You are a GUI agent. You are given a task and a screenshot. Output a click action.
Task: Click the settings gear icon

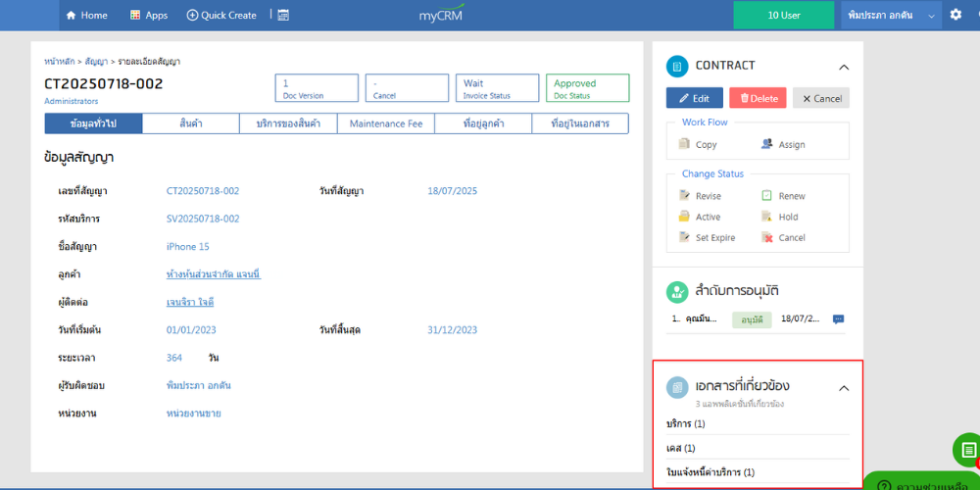(x=956, y=15)
